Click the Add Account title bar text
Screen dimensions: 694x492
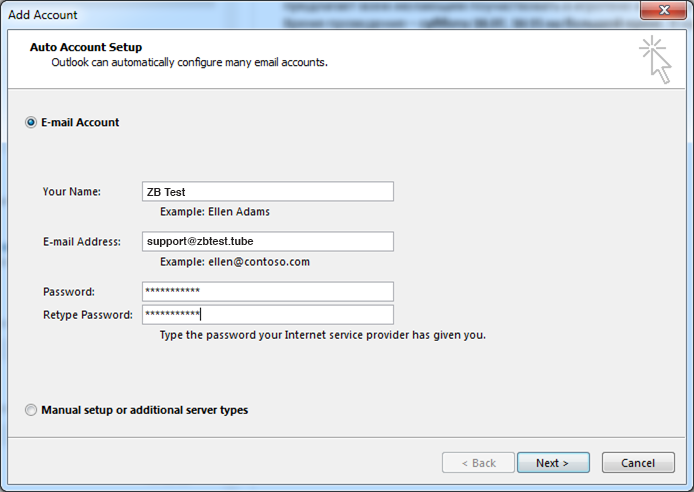coord(43,15)
